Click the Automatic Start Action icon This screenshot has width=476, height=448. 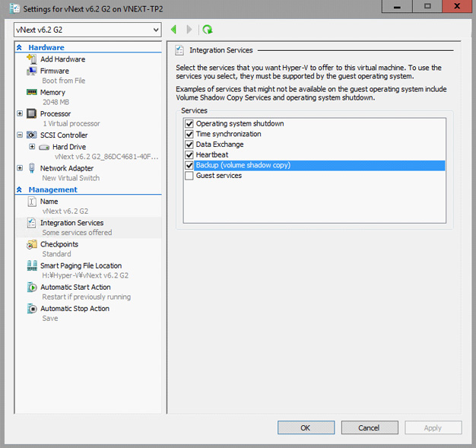pos(32,287)
